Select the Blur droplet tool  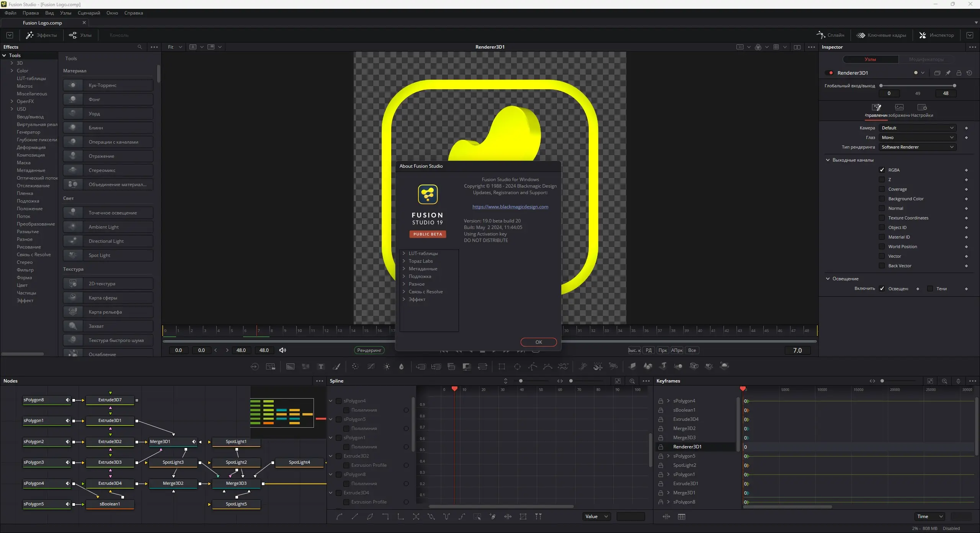401,366
